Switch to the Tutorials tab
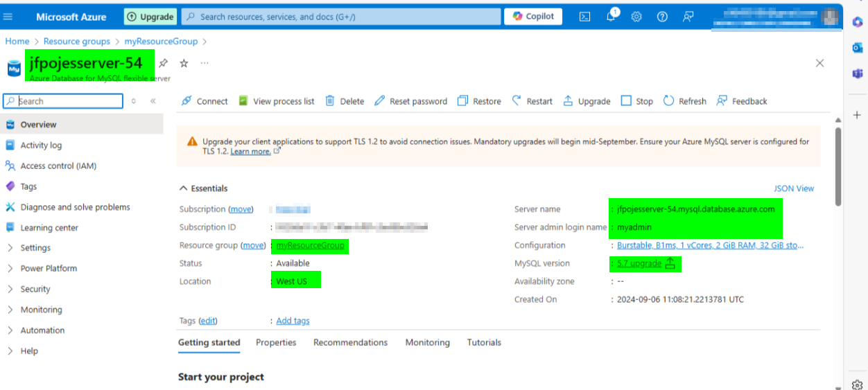Image resolution: width=868 pixels, height=390 pixels. coord(484,342)
